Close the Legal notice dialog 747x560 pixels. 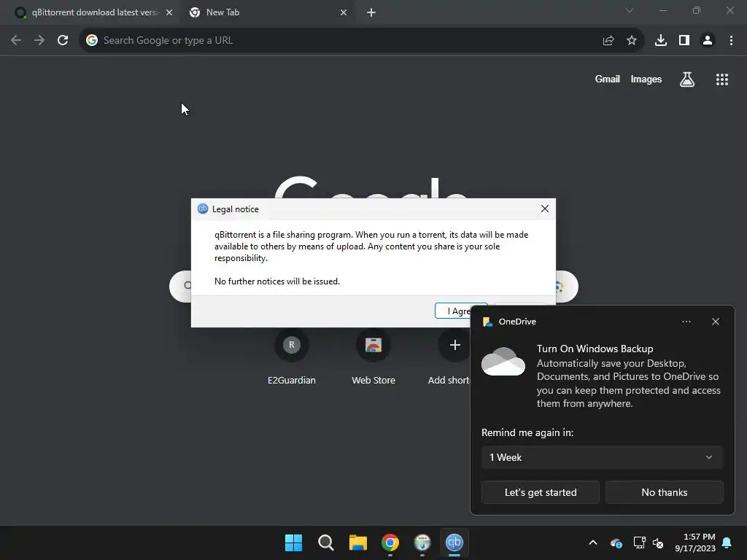(x=545, y=209)
